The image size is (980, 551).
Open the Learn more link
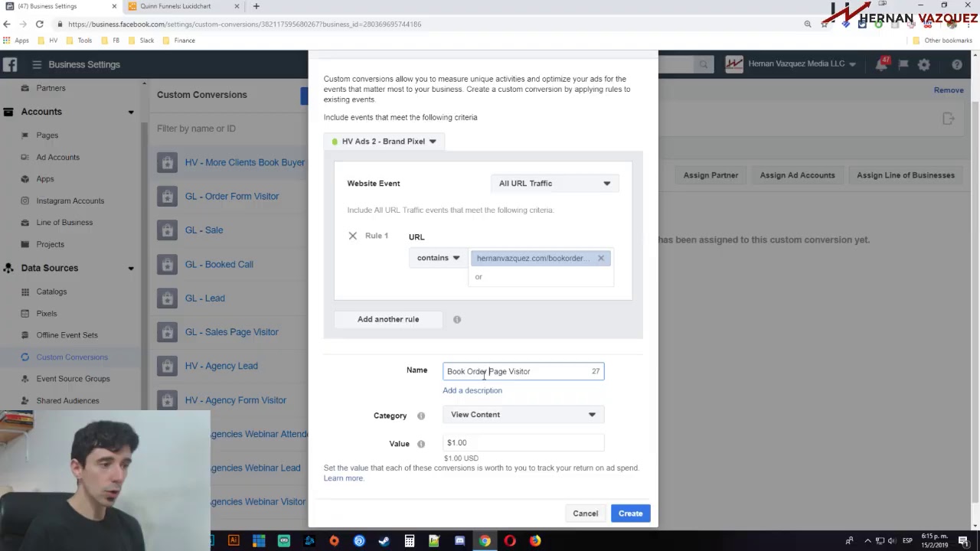click(x=343, y=478)
